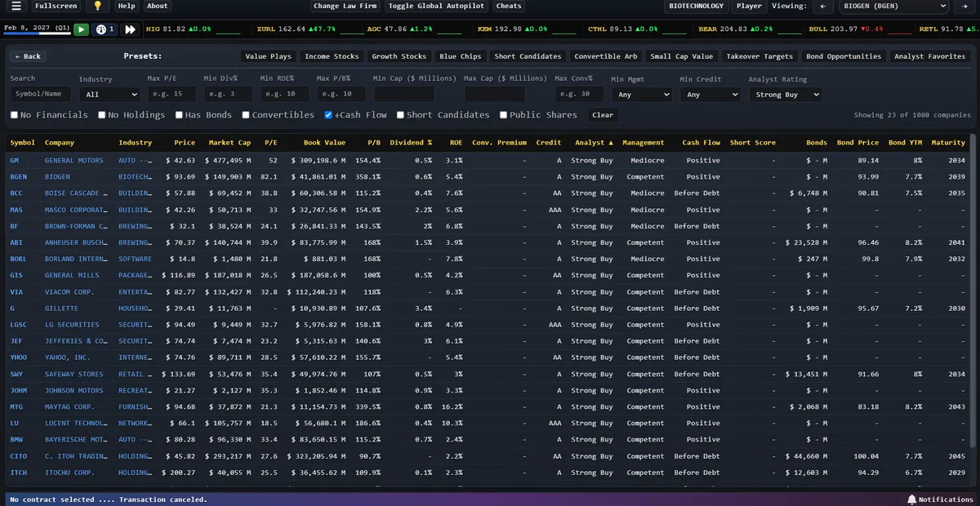Open the Cheats menu
This screenshot has width=980, height=506.
click(x=509, y=6)
